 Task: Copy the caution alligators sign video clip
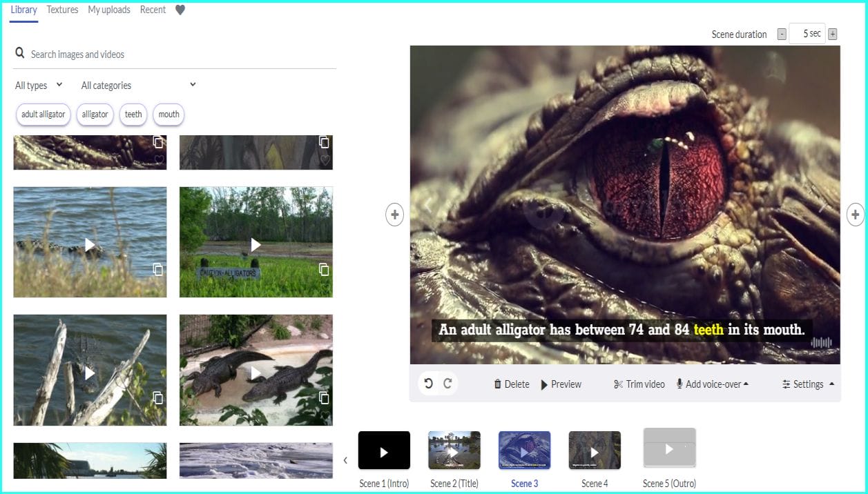pos(324,270)
